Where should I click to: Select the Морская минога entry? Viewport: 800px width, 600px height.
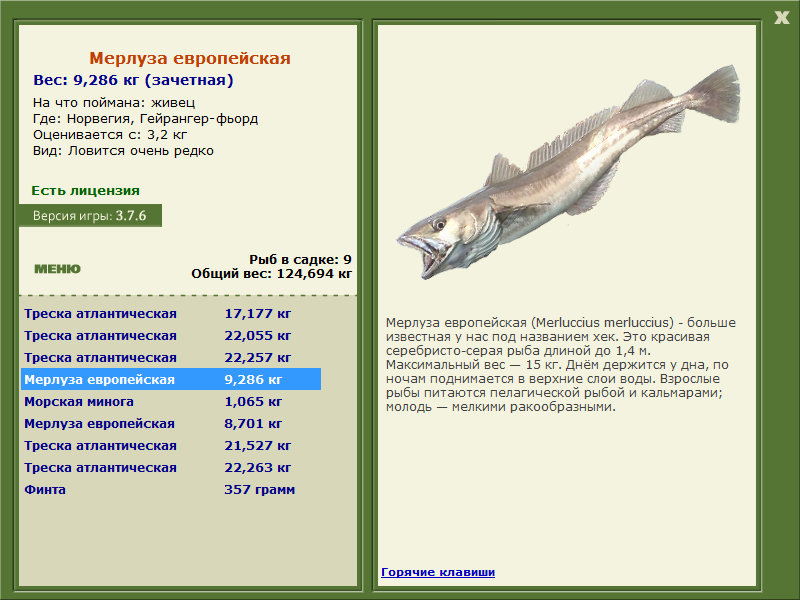pos(171,401)
